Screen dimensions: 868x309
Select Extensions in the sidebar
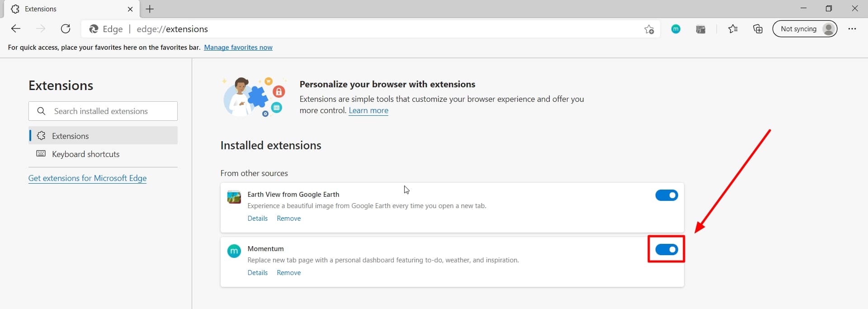point(71,136)
